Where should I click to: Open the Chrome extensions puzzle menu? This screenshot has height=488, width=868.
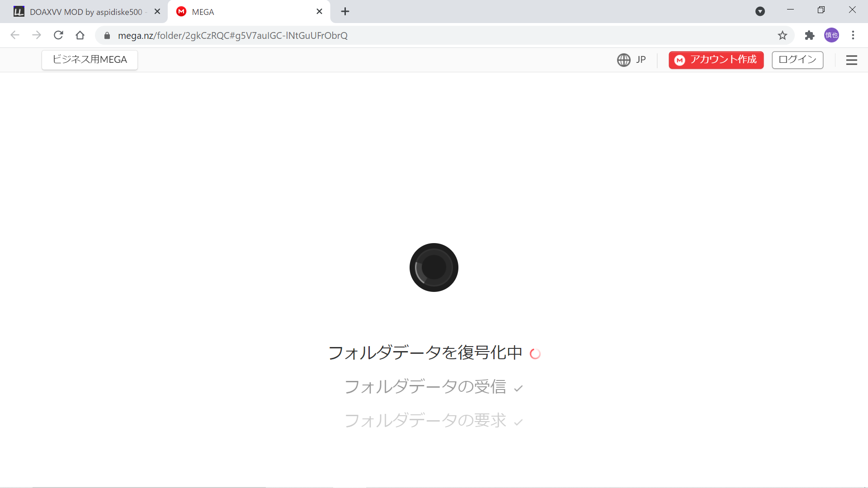pyautogui.click(x=810, y=35)
